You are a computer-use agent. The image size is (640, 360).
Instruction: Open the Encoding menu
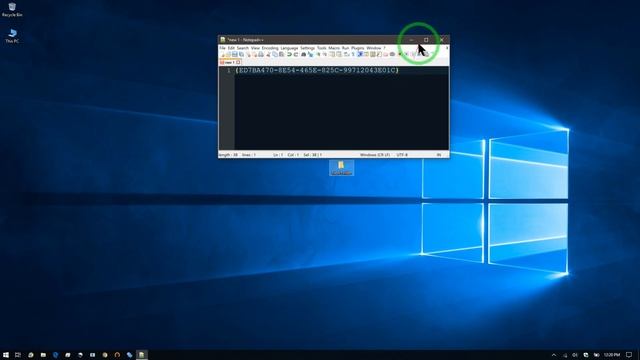click(x=270, y=48)
